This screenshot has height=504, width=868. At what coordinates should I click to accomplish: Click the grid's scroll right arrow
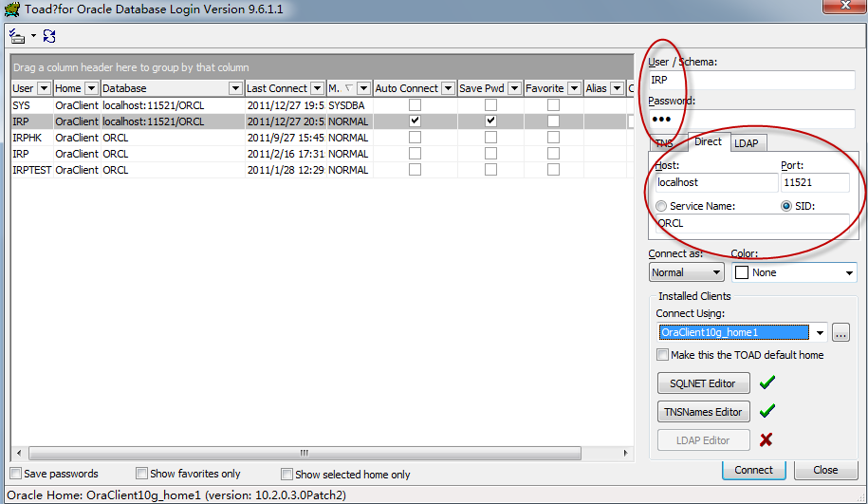[625, 453]
